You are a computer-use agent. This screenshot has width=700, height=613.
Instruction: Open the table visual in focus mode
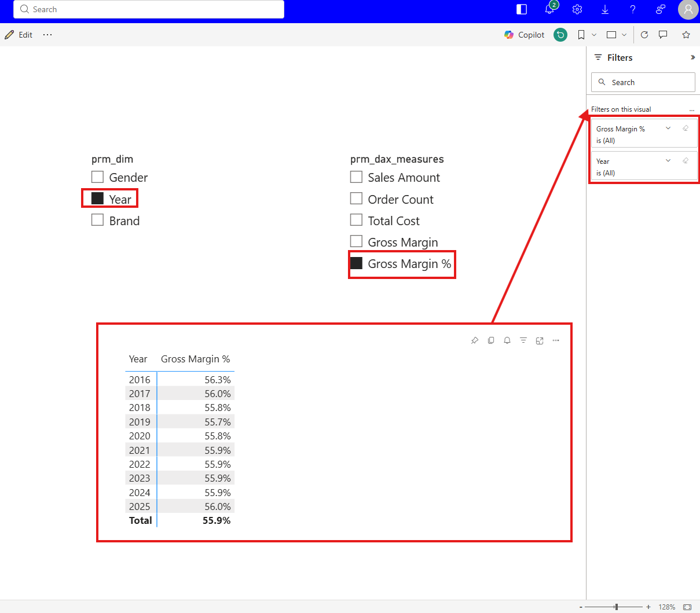(x=540, y=340)
